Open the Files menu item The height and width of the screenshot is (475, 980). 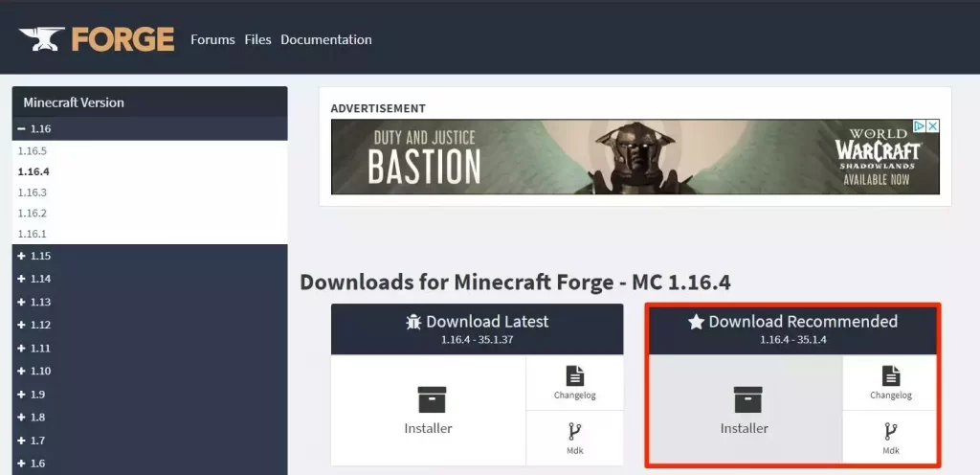tap(257, 39)
